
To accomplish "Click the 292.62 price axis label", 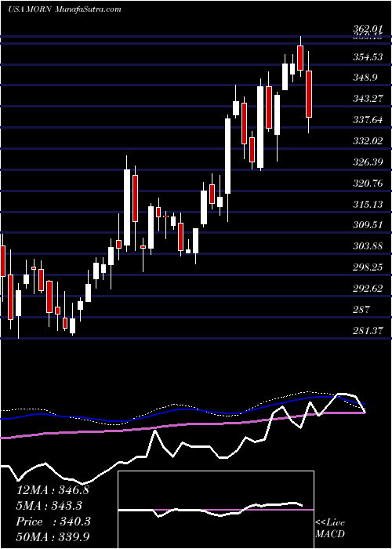I will pyautogui.click(x=368, y=289).
